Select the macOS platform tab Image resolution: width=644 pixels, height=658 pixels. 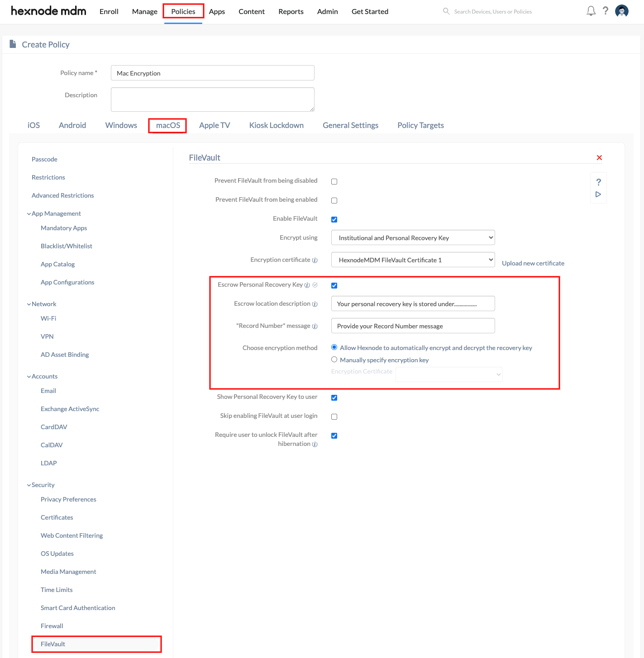[x=168, y=125]
